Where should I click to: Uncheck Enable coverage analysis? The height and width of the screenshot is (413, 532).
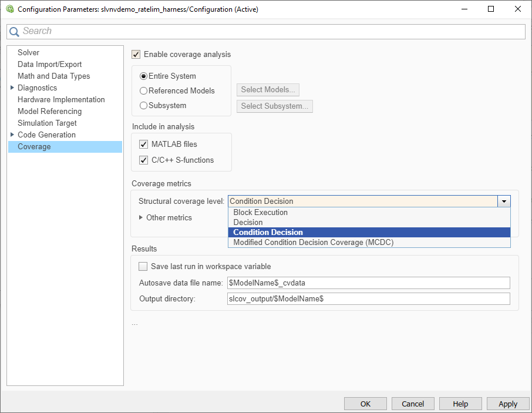click(136, 55)
